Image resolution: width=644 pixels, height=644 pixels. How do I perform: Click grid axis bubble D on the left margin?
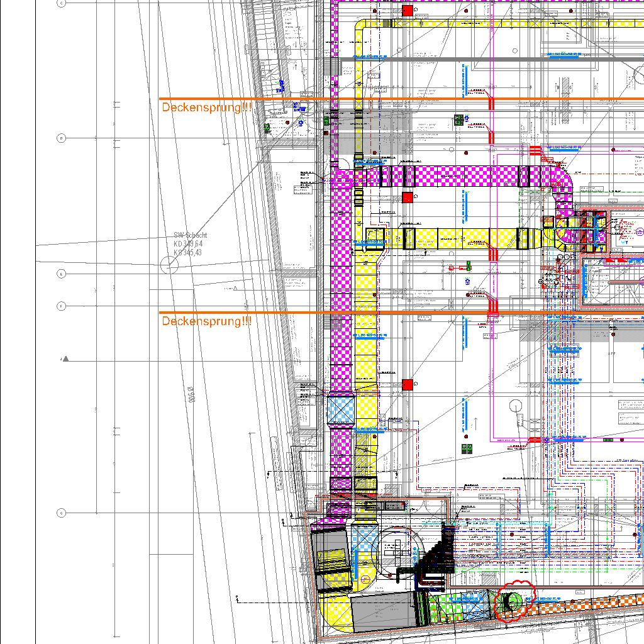(x=62, y=138)
